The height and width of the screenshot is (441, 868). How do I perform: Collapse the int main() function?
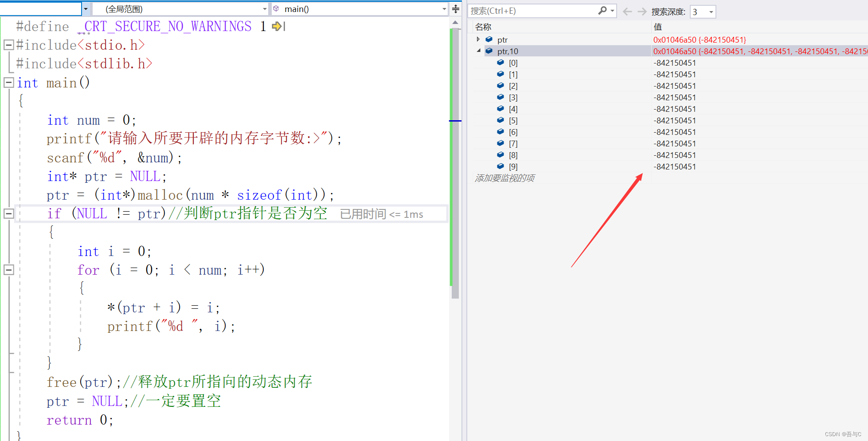pyautogui.click(x=8, y=83)
